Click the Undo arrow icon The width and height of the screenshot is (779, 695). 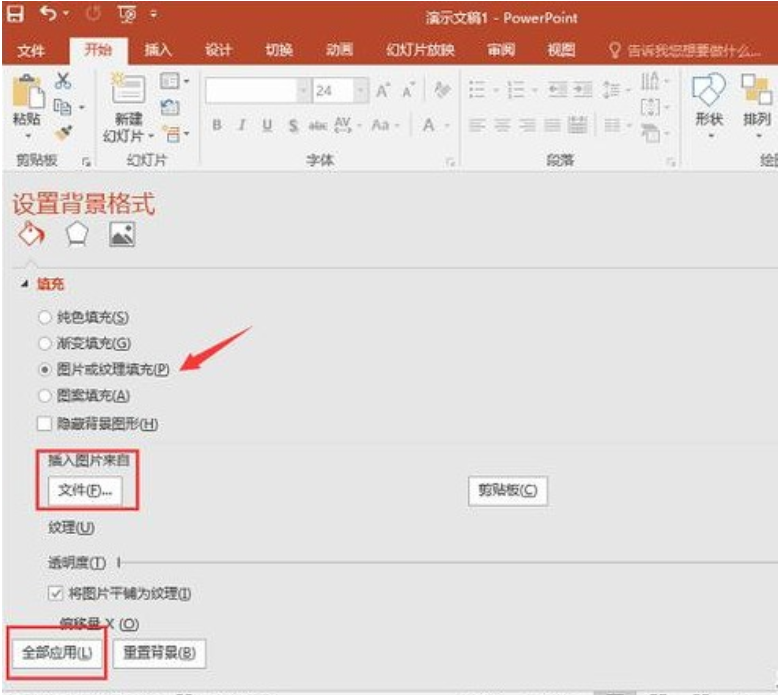48,17
